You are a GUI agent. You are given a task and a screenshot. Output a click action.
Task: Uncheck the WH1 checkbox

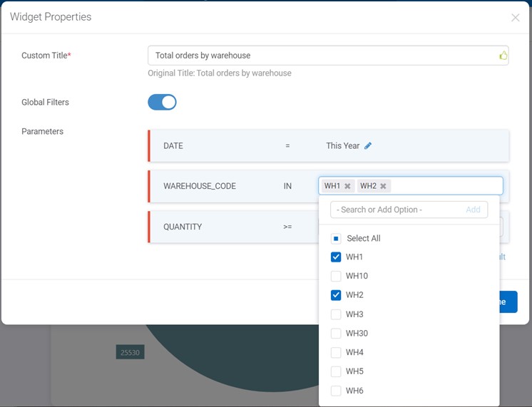[336, 257]
